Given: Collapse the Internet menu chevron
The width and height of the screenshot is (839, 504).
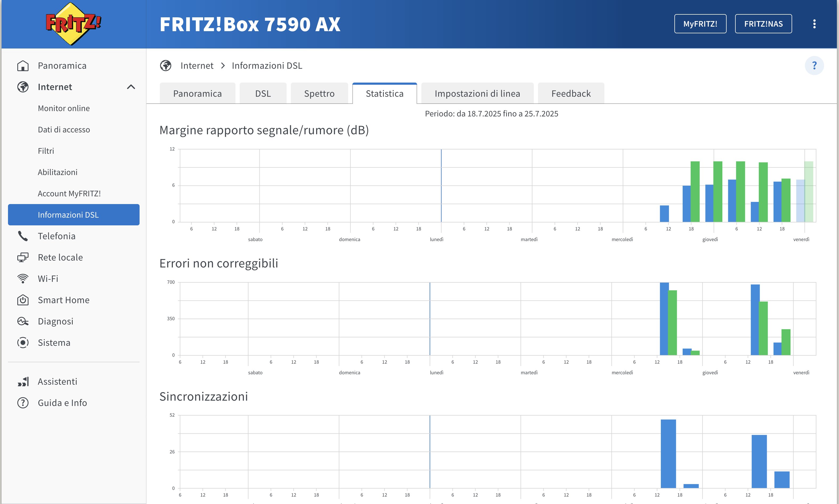Looking at the screenshot, I should point(131,87).
